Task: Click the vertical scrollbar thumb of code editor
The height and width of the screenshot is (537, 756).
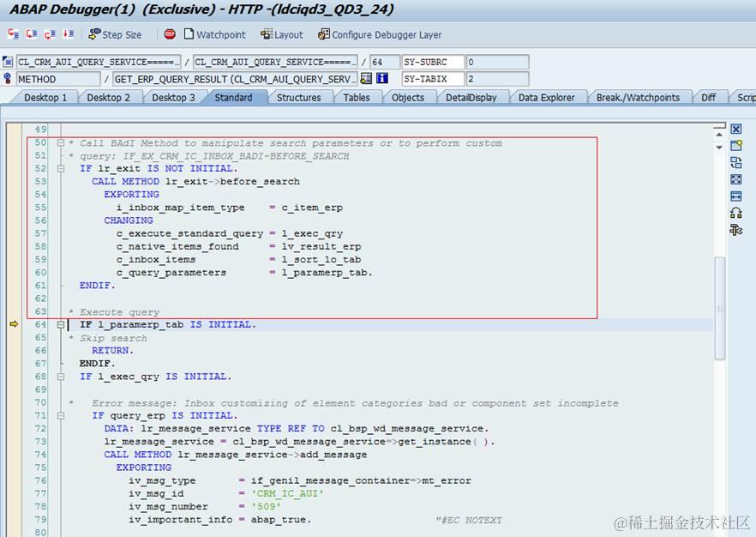Action: click(720, 308)
